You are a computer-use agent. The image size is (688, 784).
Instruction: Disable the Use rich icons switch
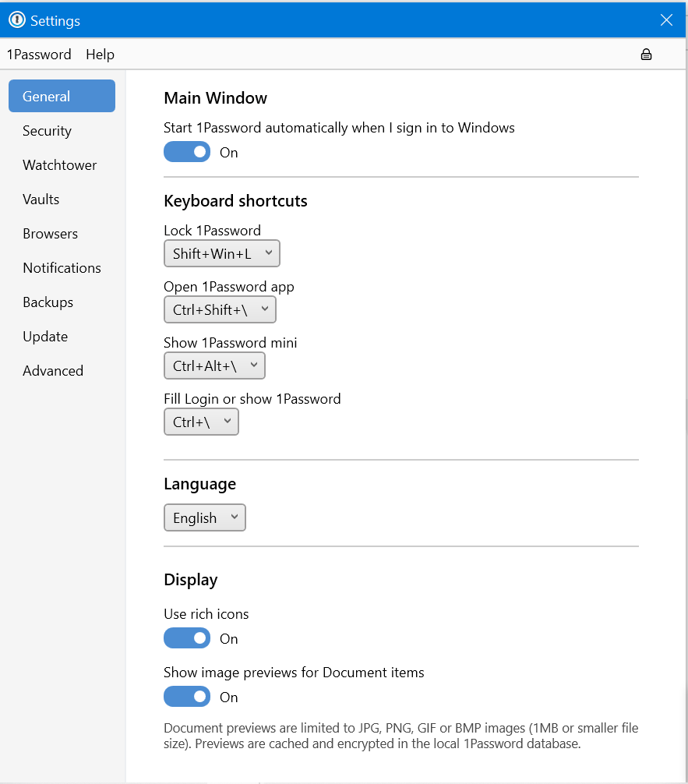click(187, 638)
